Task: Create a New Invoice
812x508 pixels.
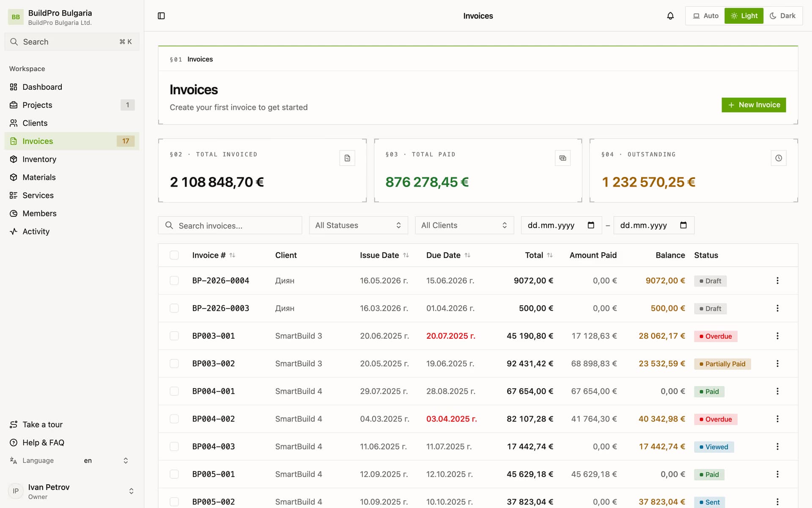Action: click(x=754, y=105)
